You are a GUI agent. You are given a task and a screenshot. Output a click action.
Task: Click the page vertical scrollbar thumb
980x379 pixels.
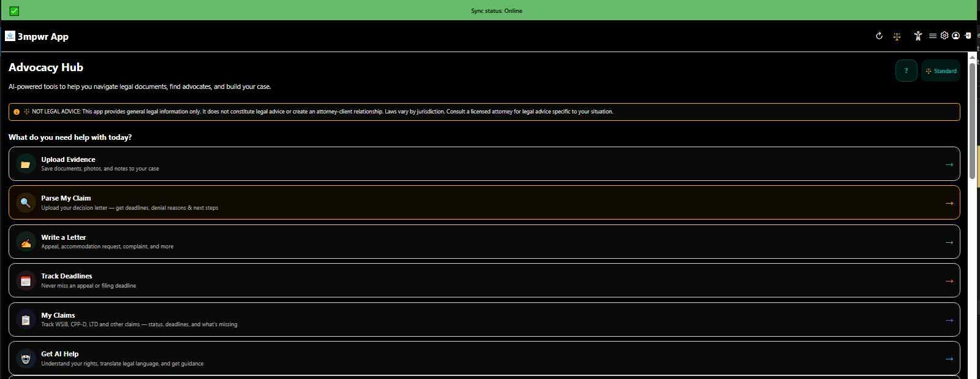click(x=972, y=120)
